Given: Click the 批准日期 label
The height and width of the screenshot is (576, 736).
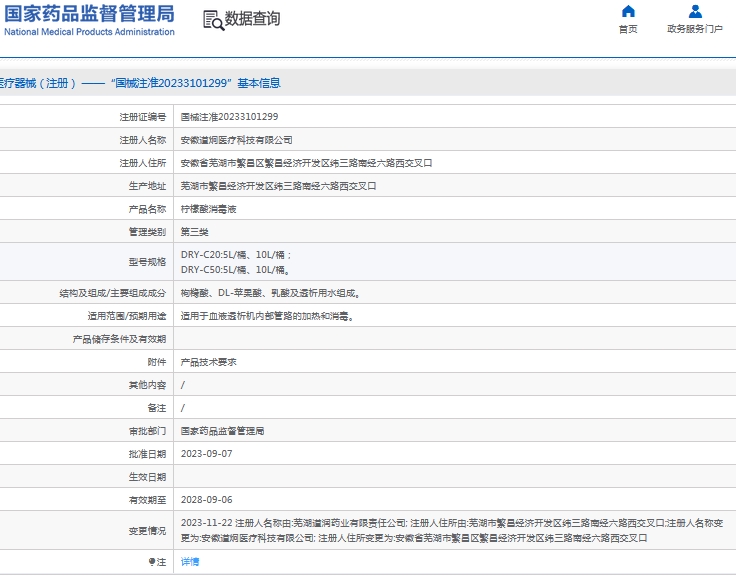Looking at the screenshot, I should tap(147, 454).
